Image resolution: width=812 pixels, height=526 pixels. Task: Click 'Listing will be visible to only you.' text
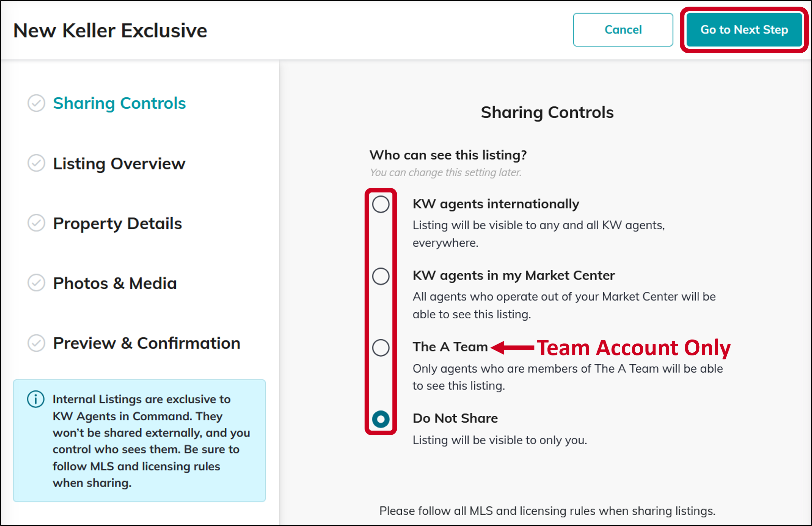(500, 441)
